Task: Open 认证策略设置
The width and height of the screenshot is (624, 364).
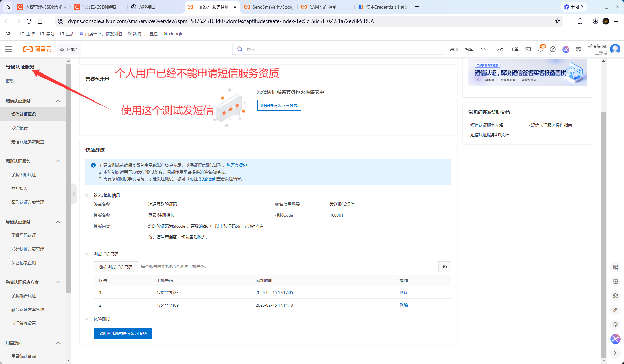Action: tap(24, 323)
